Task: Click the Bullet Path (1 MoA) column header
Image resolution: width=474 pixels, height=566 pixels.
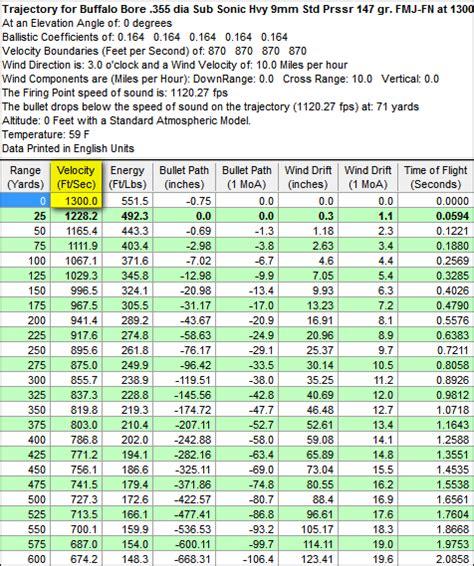Action: [x=247, y=177]
